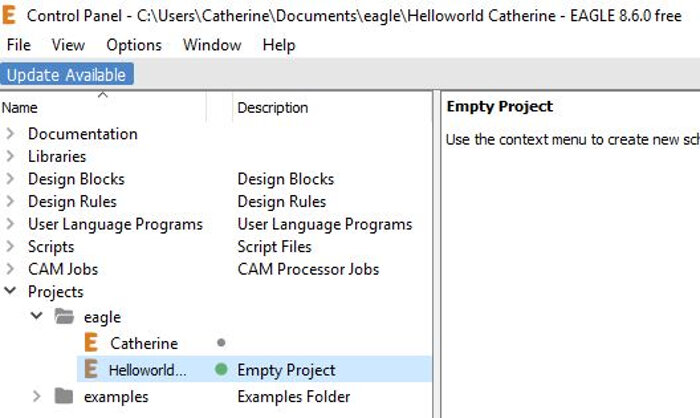Click the 'CAM Processor Jobs' description text
Image resolution: width=700 pixels, height=418 pixels.
click(x=308, y=269)
